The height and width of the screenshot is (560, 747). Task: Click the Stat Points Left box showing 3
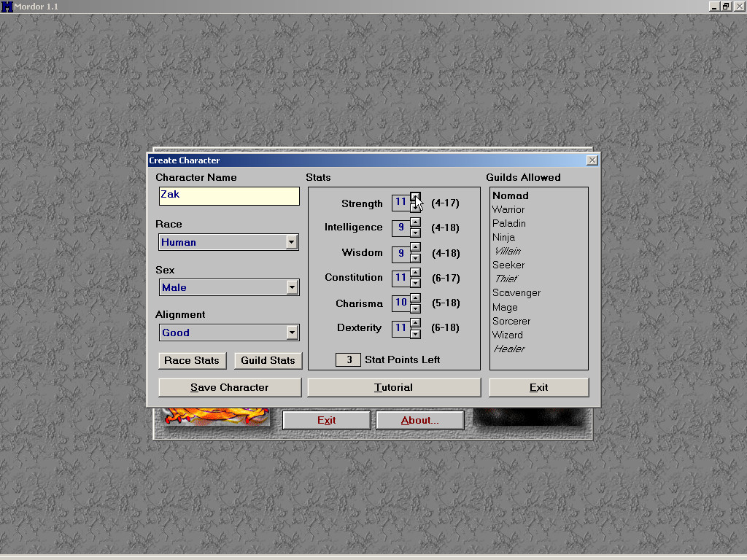click(348, 359)
